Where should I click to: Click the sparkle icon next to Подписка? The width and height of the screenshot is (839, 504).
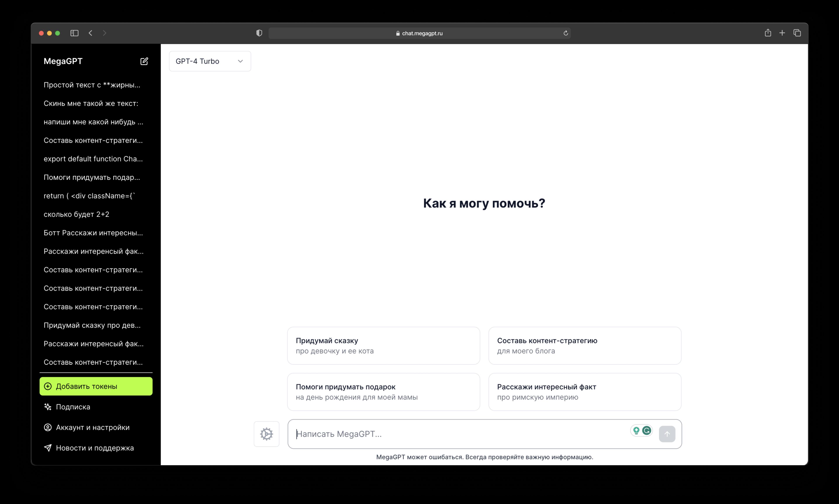48,407
